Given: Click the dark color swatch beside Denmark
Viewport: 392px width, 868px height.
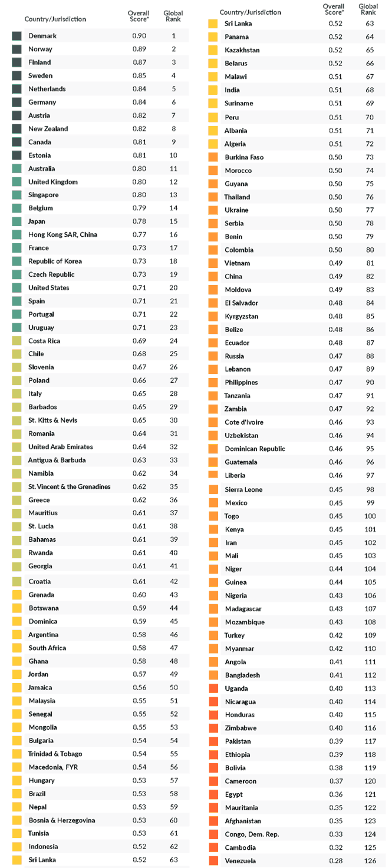Looking at the screenshot, I should [17, 36].
